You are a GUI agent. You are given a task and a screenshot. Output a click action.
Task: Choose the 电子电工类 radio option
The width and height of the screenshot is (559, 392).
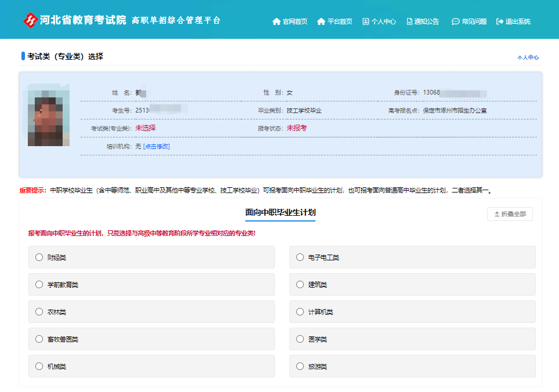click(300, 257)
